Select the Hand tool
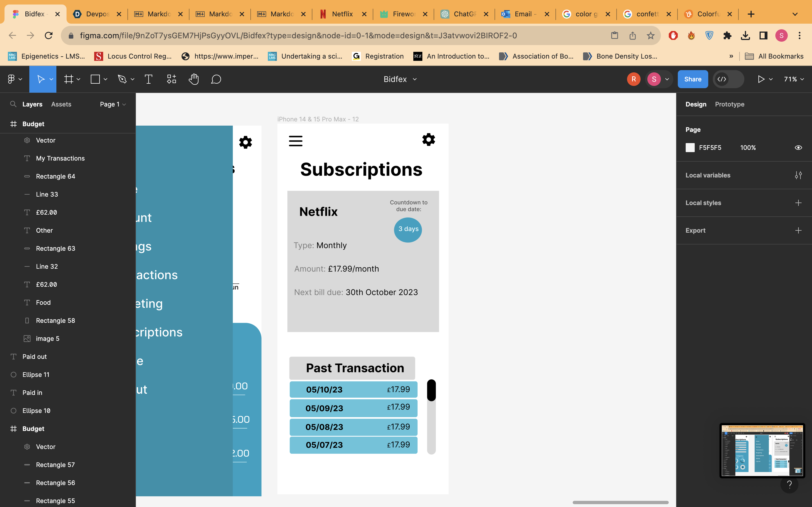Screen dimensions: 812x507 [194, 79]
